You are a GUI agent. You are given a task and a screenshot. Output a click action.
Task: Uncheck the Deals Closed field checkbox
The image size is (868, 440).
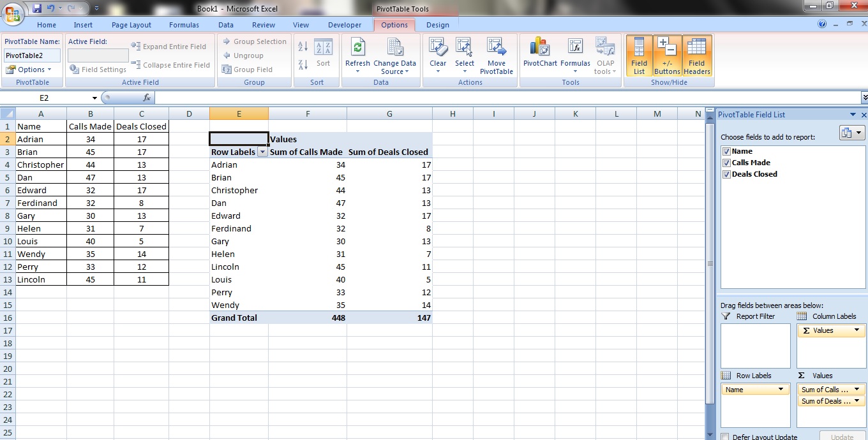726,174
